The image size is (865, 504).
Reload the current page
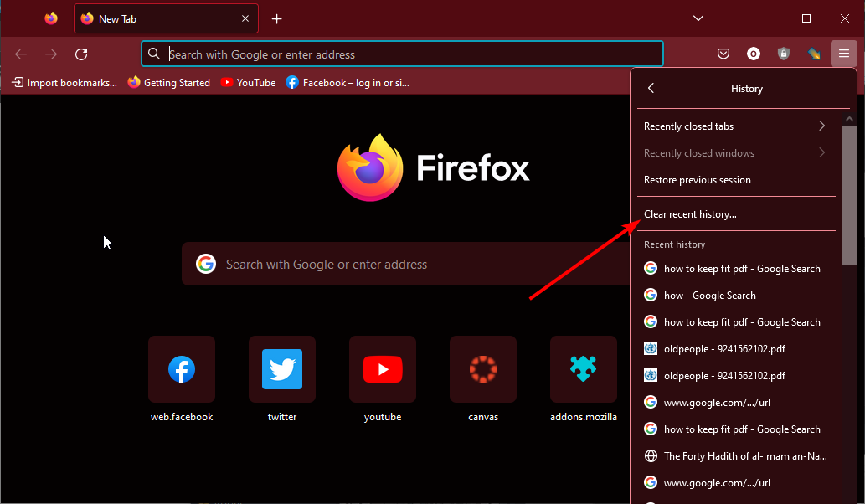[x=81, y=54]
